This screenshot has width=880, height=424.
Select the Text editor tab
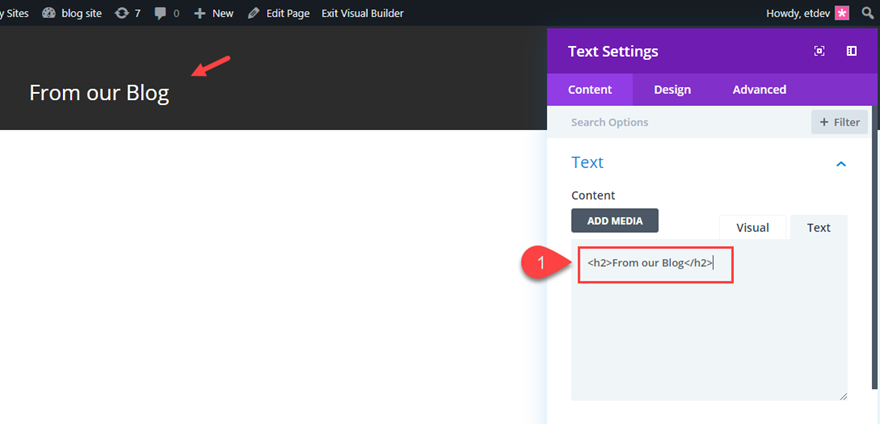coord(819,227)
